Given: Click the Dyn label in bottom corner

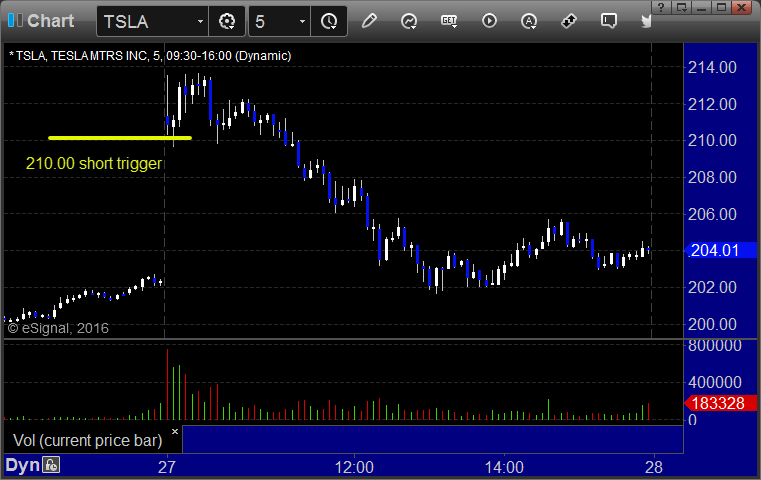Looking at the screenshot, I should tap(22, 465).
